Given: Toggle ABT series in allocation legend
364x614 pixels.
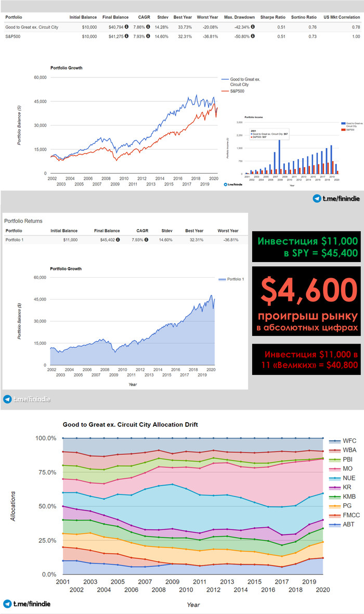Looking at the screenshot, I should (342, 525).
